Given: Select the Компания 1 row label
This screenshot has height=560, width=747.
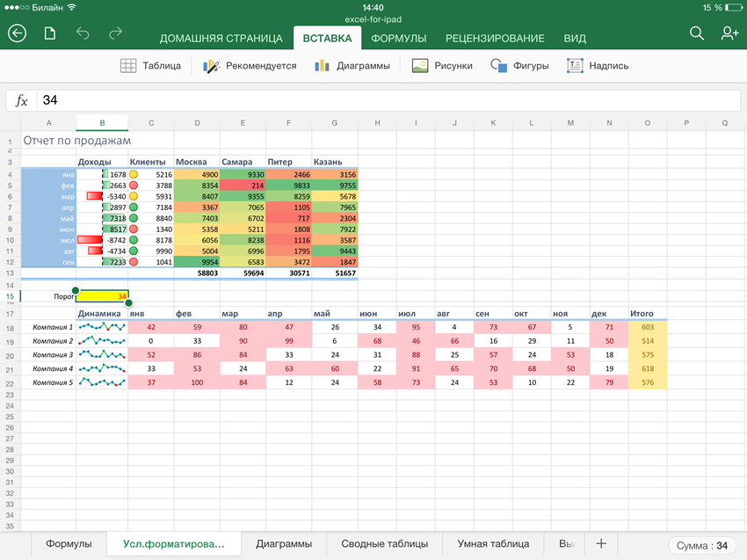Looking at the screenshot, I should click(48, 327).
